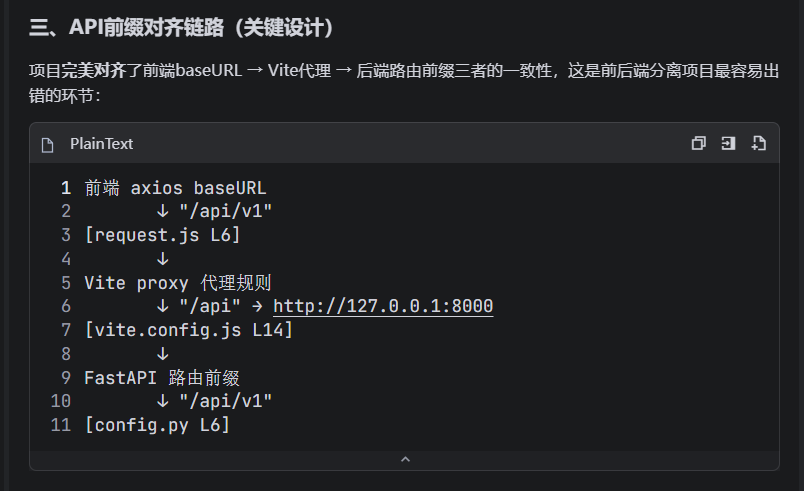Select line number 1 in the gutter
804x491 pixels.
66,188
